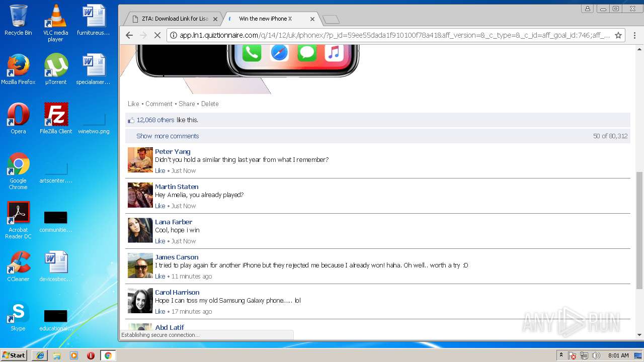View site information icon in address bar

coord(173,35)
